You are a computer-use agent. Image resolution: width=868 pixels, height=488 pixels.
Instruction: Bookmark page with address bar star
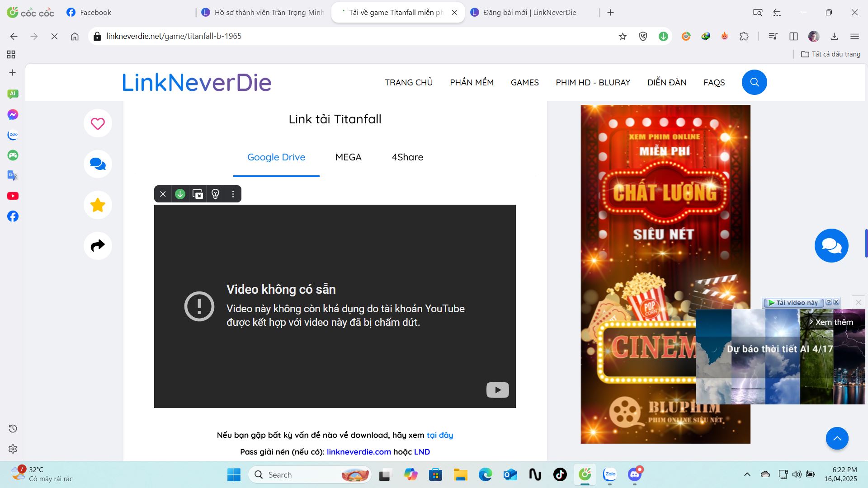[623, 36]
